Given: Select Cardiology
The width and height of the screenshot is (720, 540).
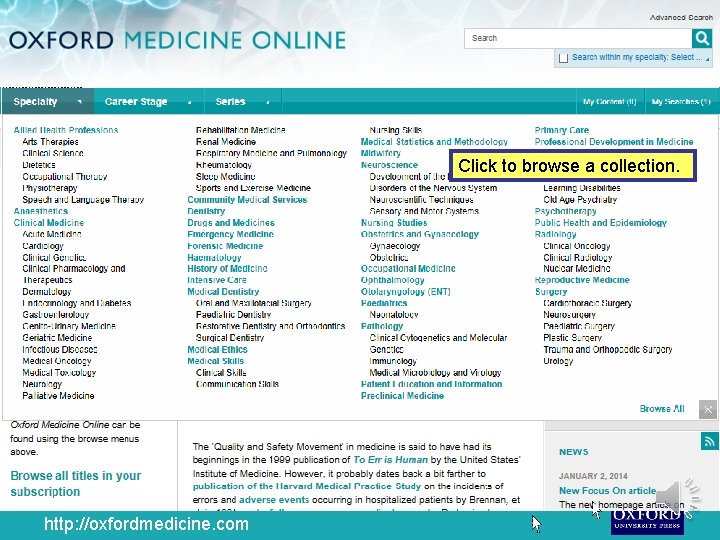Looking at the screenshot, I should pyautogui.click(x=43, y=246).
